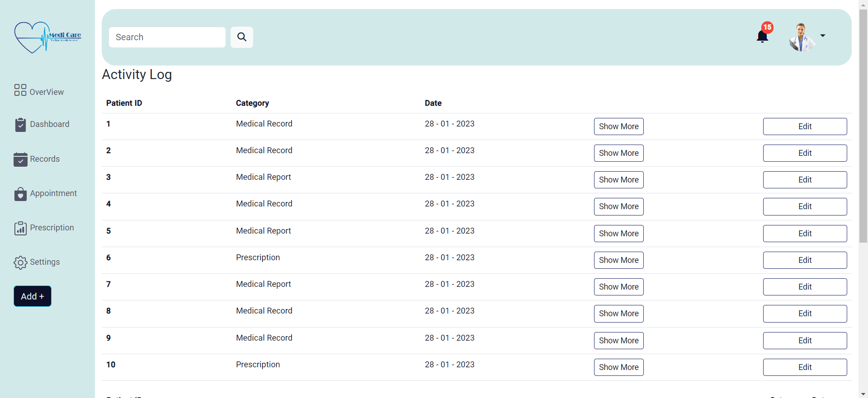Click the Prescription chart icon
The width and height of the screenshot is (868, 398).
[x=20, y=228]
